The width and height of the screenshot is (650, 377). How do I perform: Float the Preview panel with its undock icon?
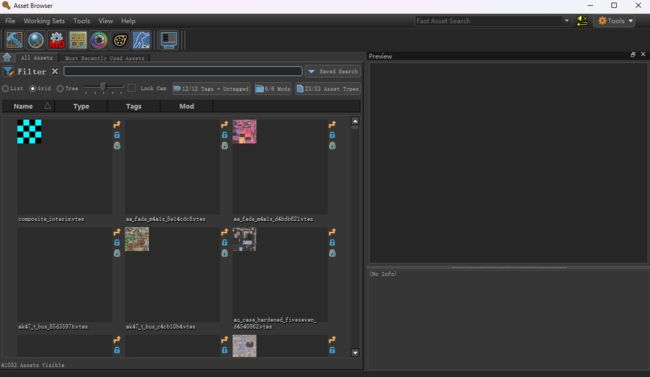click(633, 55)
